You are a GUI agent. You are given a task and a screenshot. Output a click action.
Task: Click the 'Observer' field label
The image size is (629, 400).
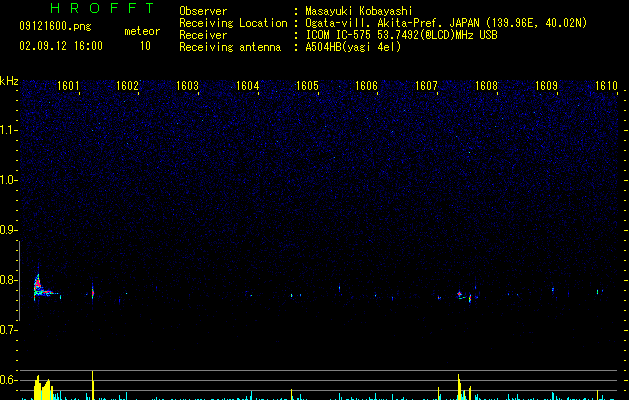(203, 11)
